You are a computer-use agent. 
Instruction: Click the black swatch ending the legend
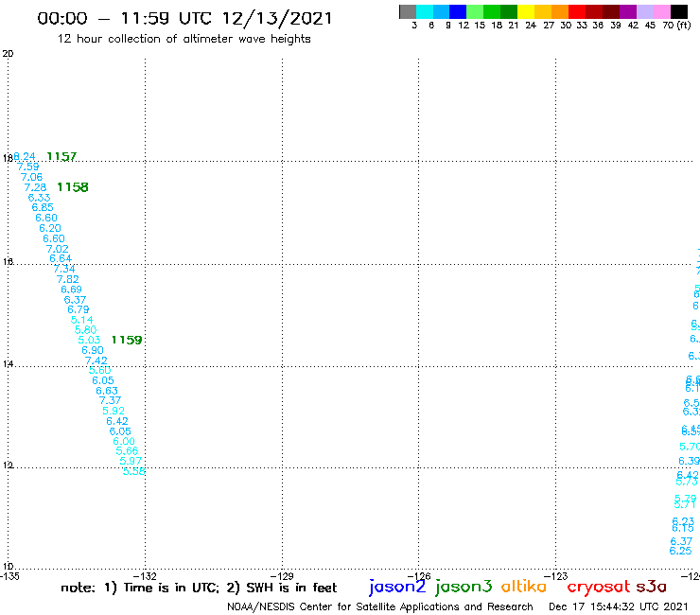678,11
